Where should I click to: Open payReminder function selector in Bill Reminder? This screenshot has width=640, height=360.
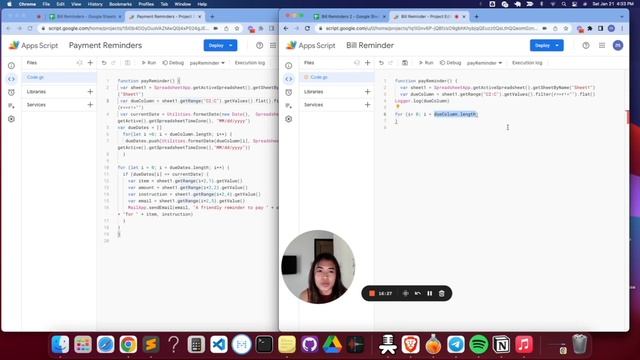point(484,63)
